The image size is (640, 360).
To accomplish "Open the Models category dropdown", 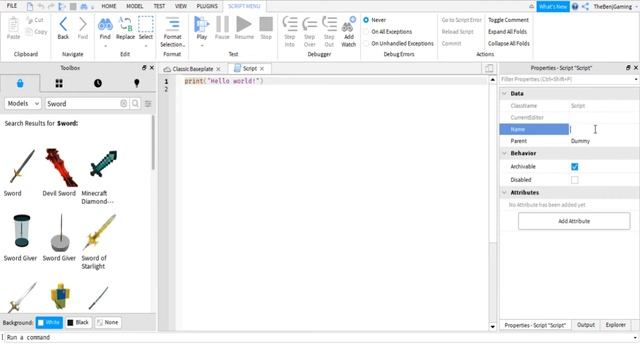I will click(x=23, y=104).
